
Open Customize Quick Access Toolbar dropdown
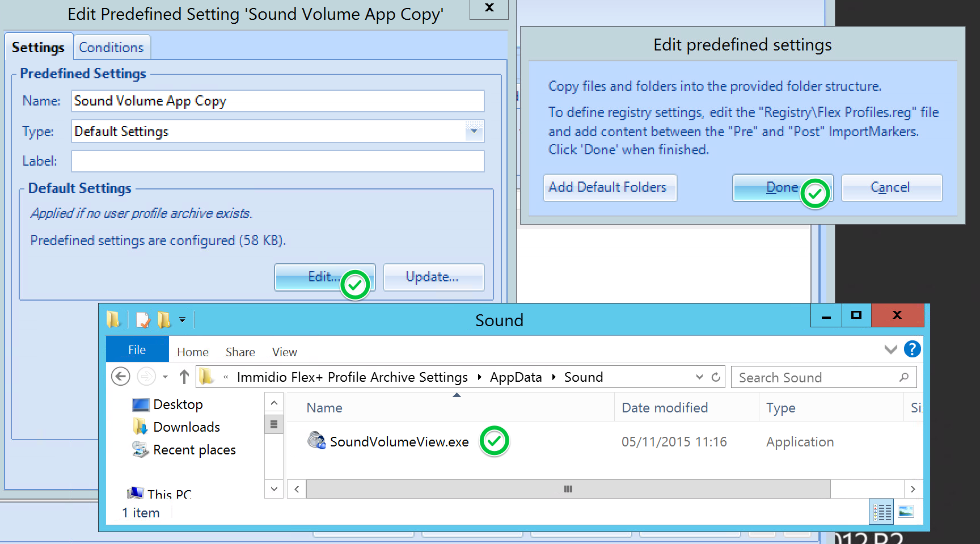pyautogui.click(x=182, y=320)
